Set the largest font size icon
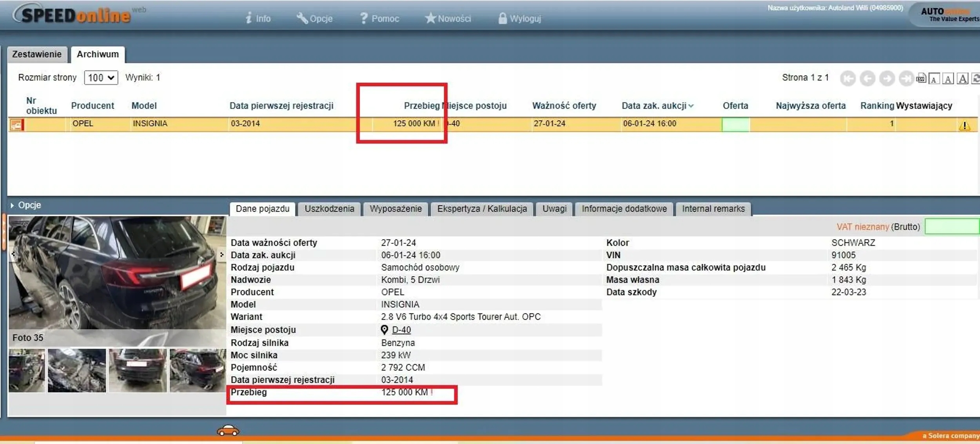The width and height of the screenshot is (980, 444). (962, 79)
